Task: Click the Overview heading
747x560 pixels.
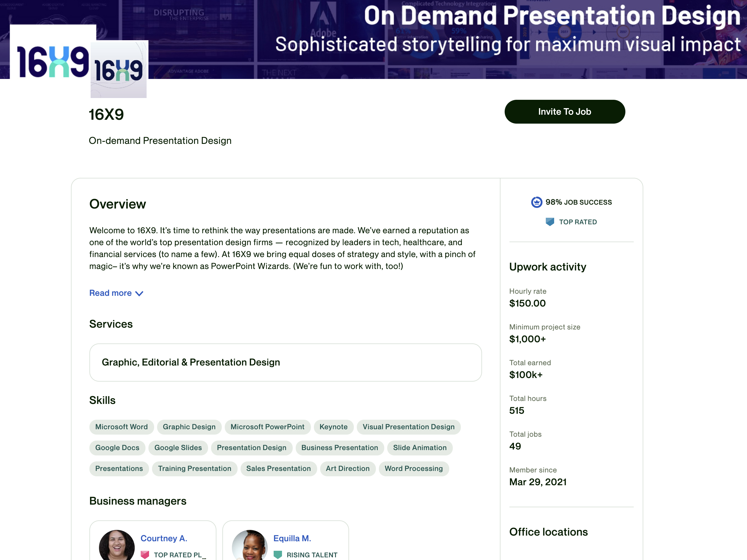Action: pos(117,204)
